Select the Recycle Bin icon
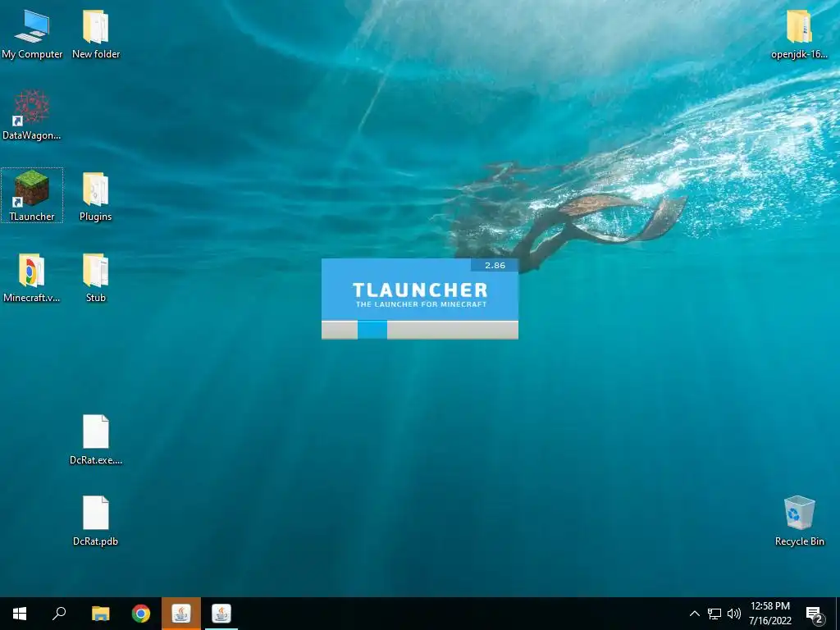840x630 pixels. pos(799,521)
